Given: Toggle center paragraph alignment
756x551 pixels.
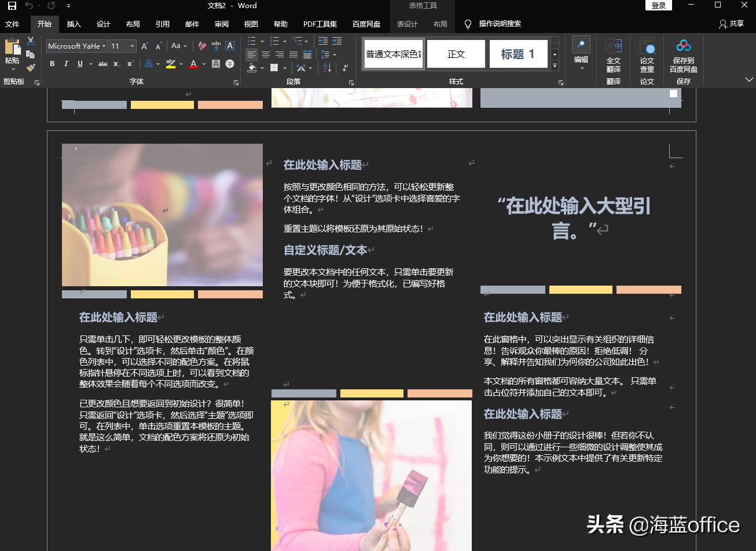Looking at the screenshot, I should [265, 54].
